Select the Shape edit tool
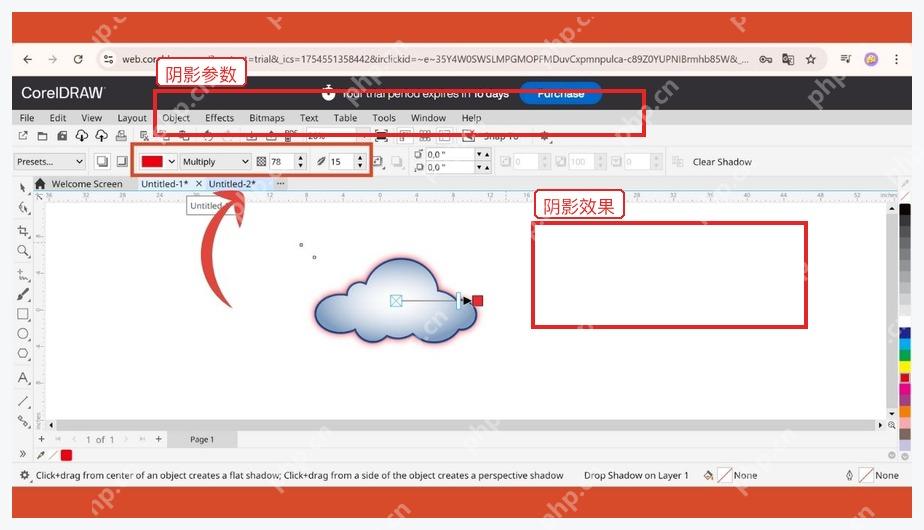 23,208
